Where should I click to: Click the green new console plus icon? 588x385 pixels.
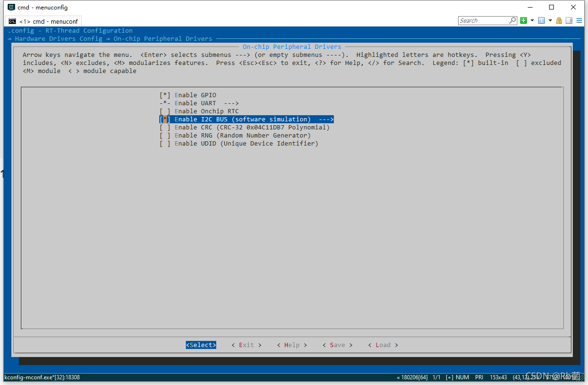(x=524, y=20)
